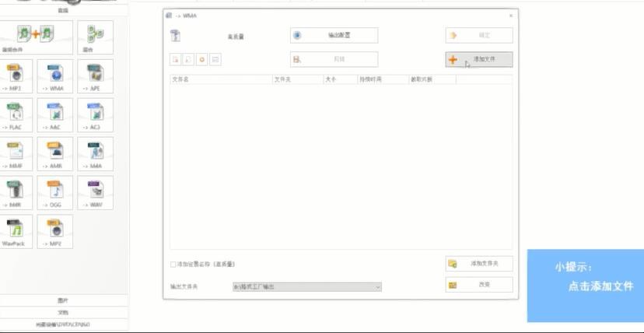This screenshot has height=333, width=644.
Task: Click the 添加文件 (Add File) button
Action: (479, 59)
